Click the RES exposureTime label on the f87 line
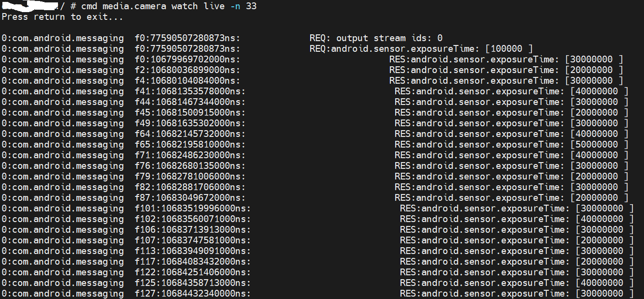Viewport: 644px width, 299px height. [479, 198]
